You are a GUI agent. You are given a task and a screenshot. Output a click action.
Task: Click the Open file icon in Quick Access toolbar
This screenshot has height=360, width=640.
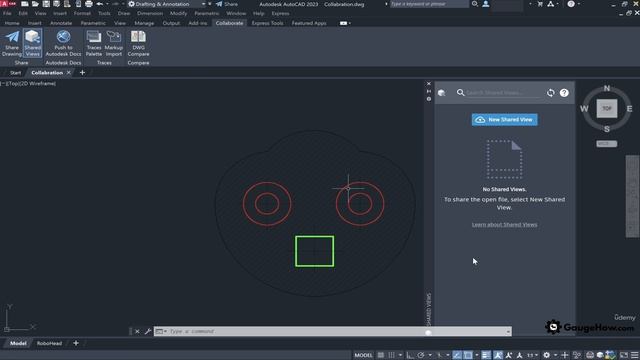[35, 4]
